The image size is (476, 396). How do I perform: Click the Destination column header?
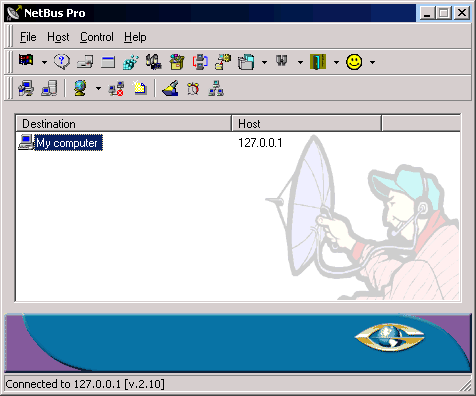tap(123, 124)
